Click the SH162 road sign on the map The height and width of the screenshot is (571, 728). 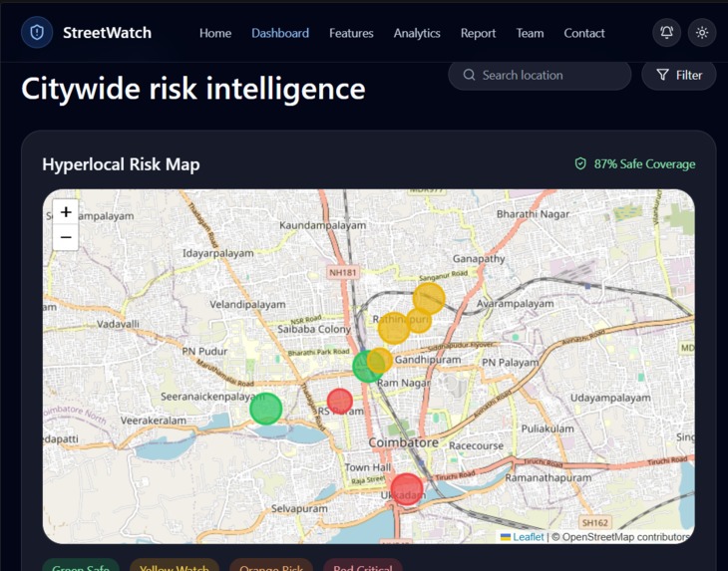pyautogui.click(x=594, y=523)
